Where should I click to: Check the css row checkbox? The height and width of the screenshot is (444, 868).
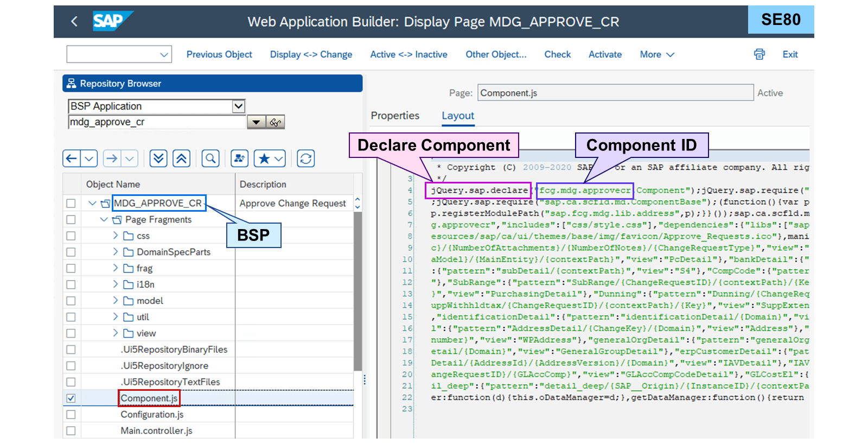(x=71, y=236)
